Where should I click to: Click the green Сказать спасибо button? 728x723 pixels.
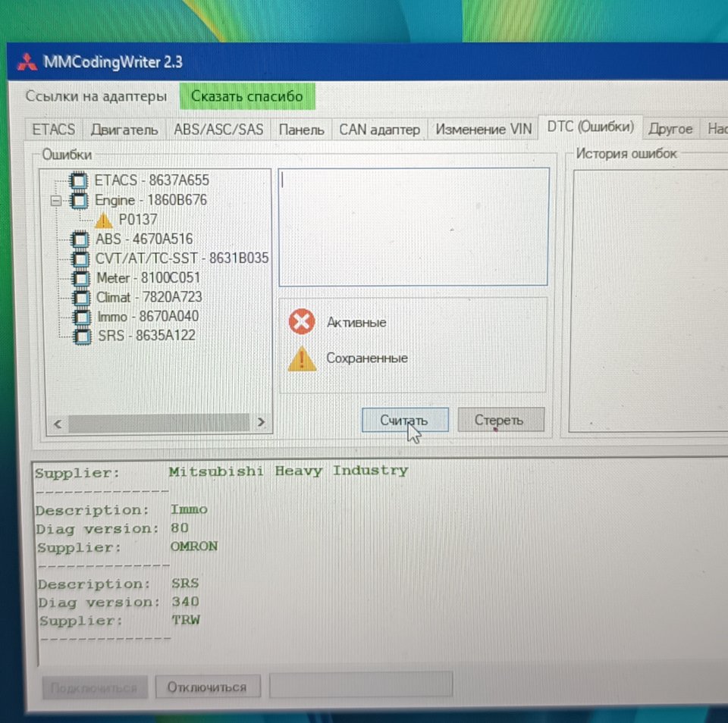pyautogui.click(x=247, y=96)
